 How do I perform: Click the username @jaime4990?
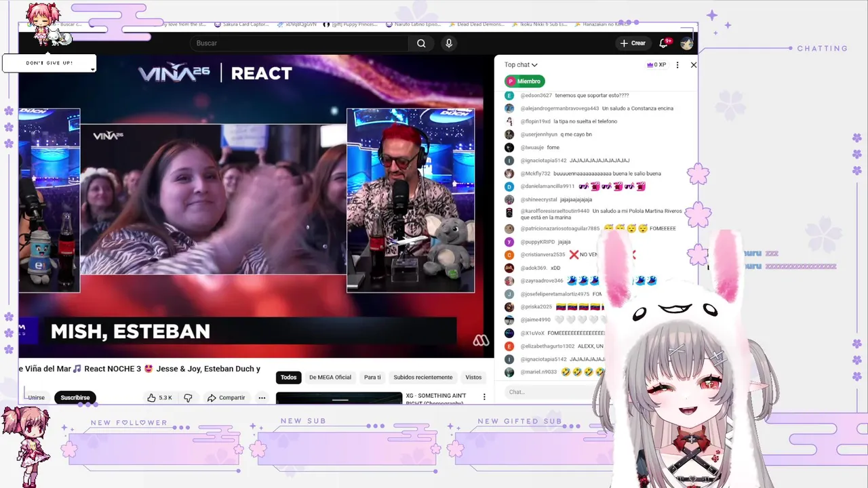[x=535, y=320]
